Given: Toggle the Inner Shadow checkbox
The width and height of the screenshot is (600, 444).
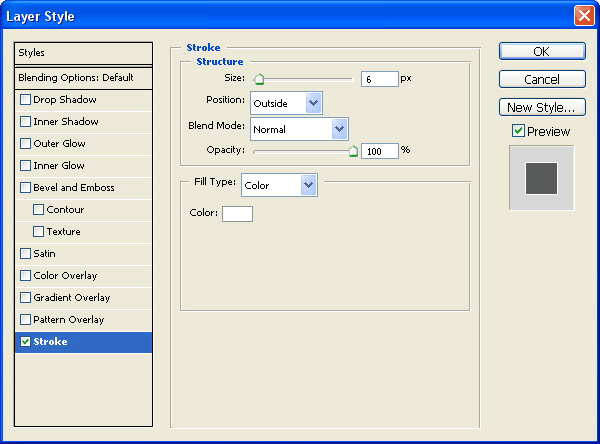Looking at the screenshot, I should click(x=25, y=122).
